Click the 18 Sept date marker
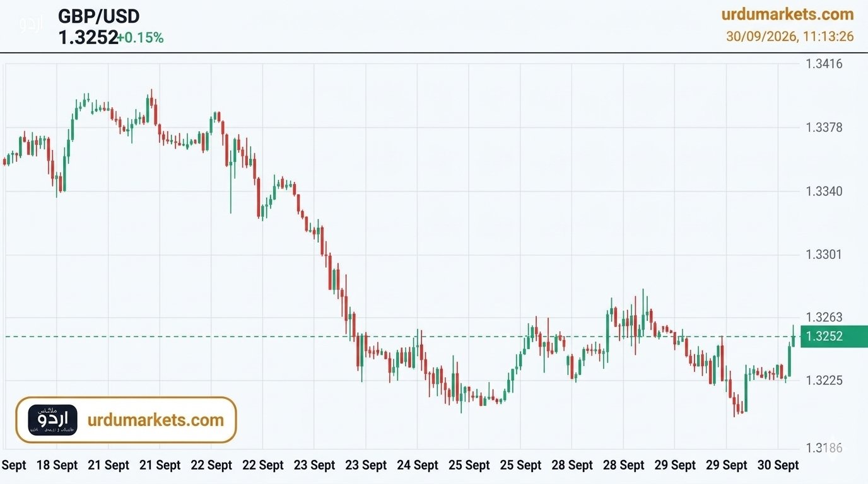This screenshot has width=868, height=484. coord(57,465)
